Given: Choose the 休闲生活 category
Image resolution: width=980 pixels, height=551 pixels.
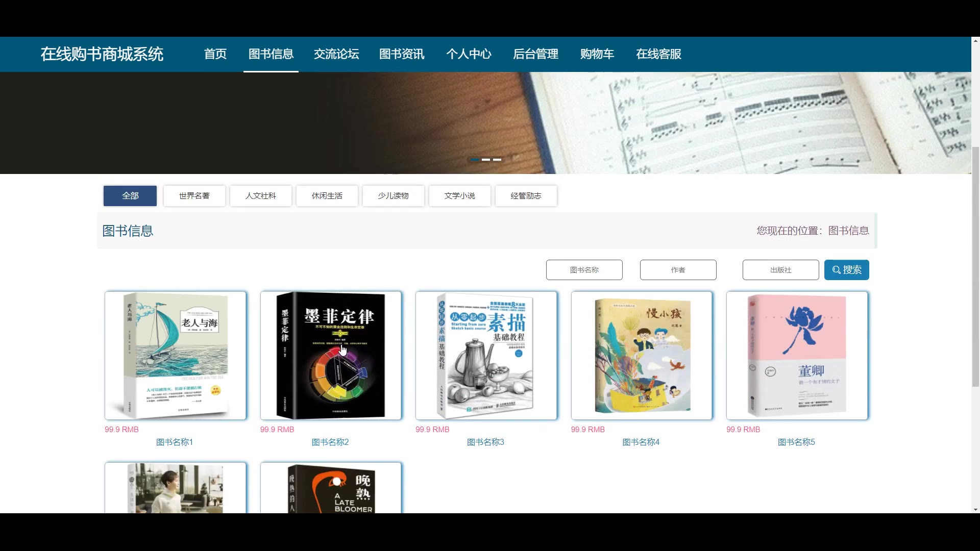Looking at the screenshot, I should (327, 196).
